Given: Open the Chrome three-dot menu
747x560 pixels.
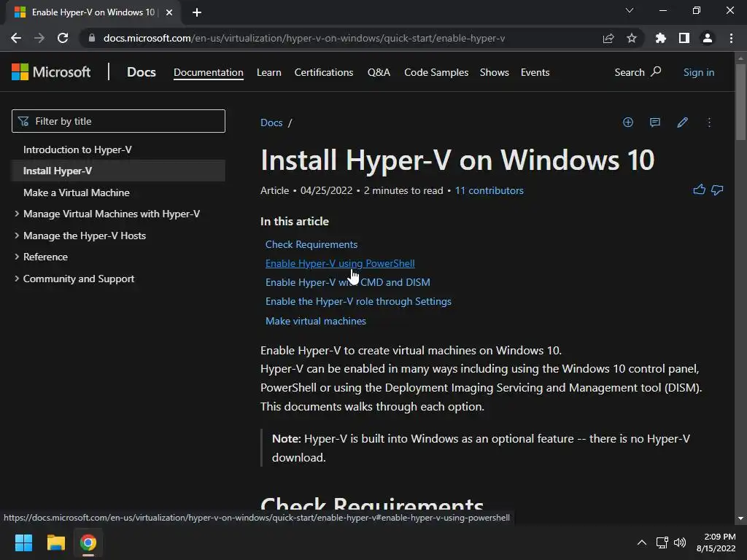Looking at the screenshot, I should [x=731, y=38].
